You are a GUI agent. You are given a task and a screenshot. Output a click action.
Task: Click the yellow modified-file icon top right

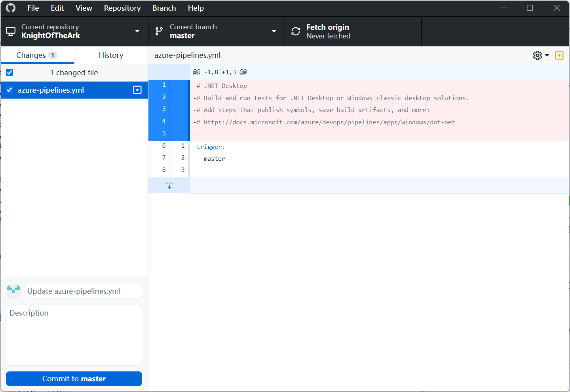pyautogui.click(x=559, y=55)
